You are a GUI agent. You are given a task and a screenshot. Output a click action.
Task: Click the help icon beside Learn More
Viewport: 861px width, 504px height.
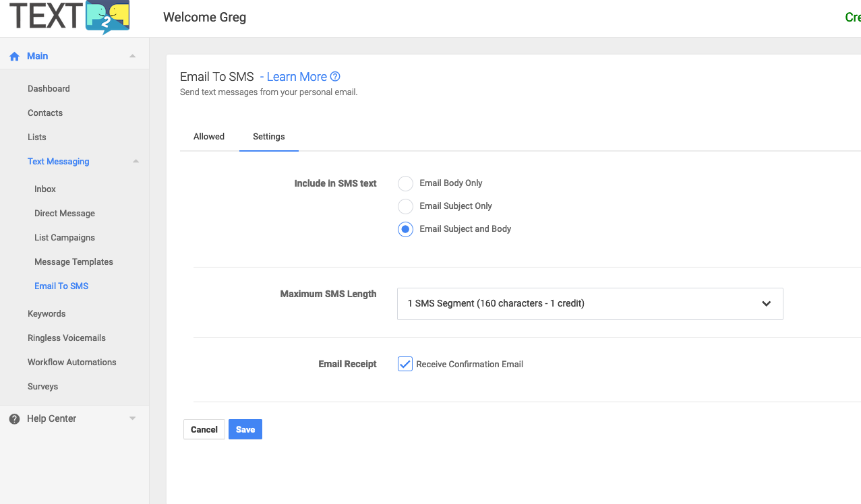[x=335, y=77]
